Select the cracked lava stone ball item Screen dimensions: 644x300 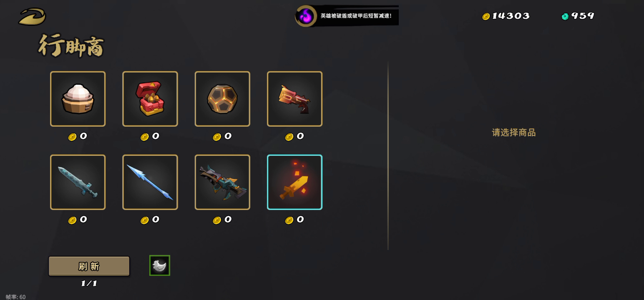(222, 99)
